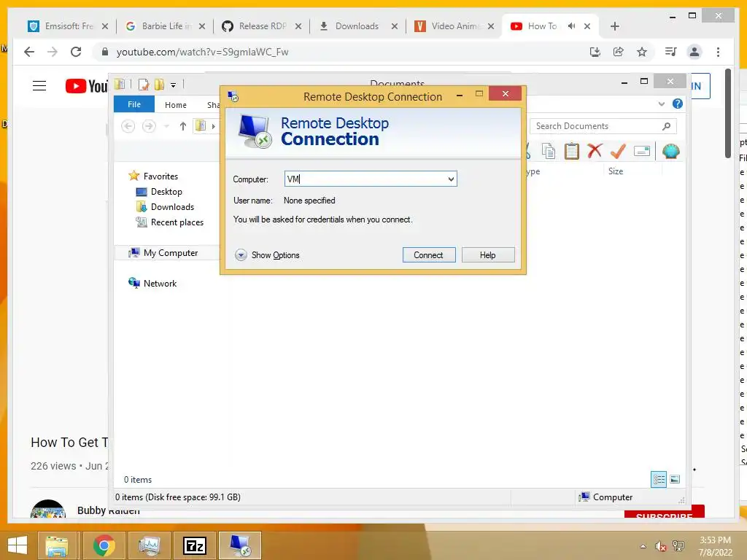Click the Windows Start button

pos(18,545)
